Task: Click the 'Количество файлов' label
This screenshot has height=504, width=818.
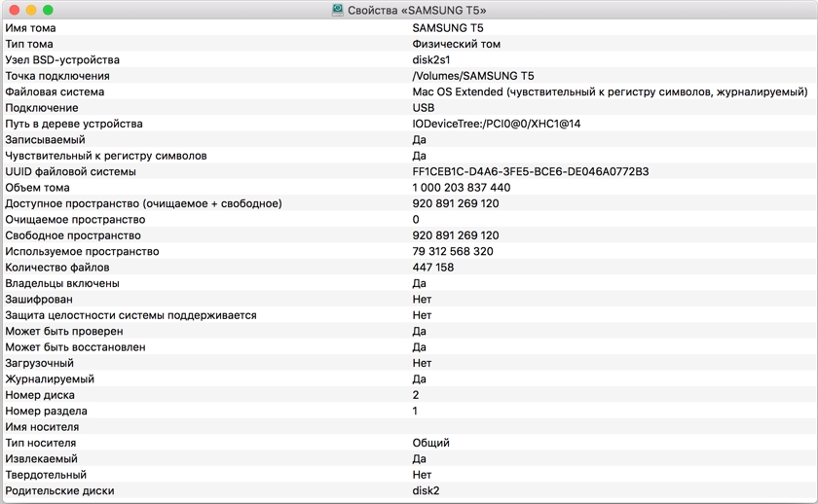Action: pos(57,268)
